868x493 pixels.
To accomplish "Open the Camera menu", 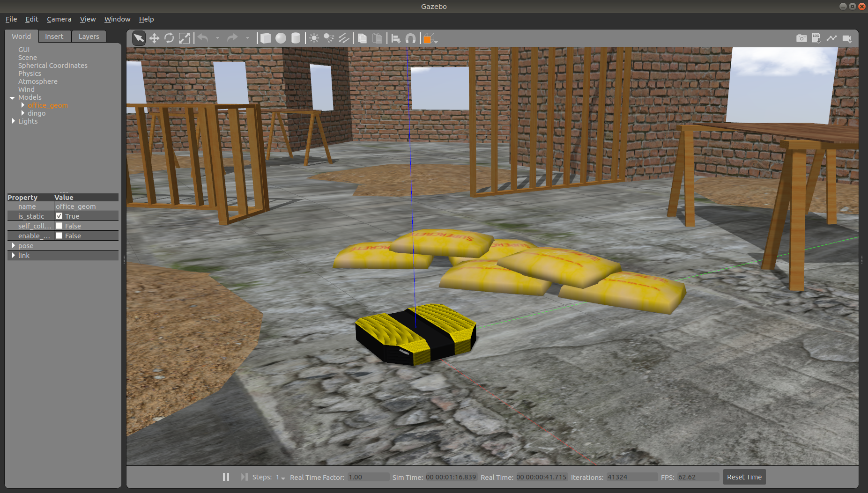I will coord(59,19).
